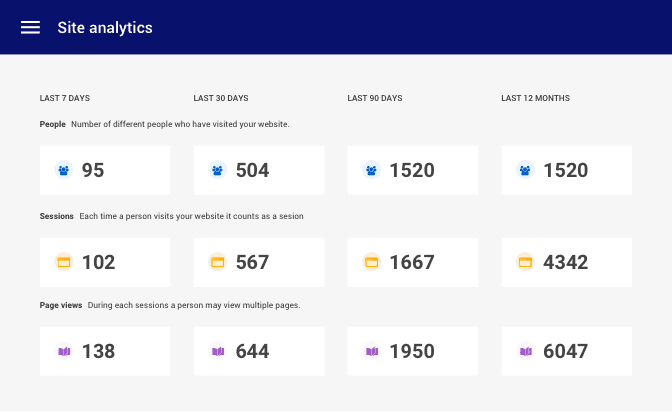Open the 567 sessions card
Screen dimensions: 672x412
point(259,262)
